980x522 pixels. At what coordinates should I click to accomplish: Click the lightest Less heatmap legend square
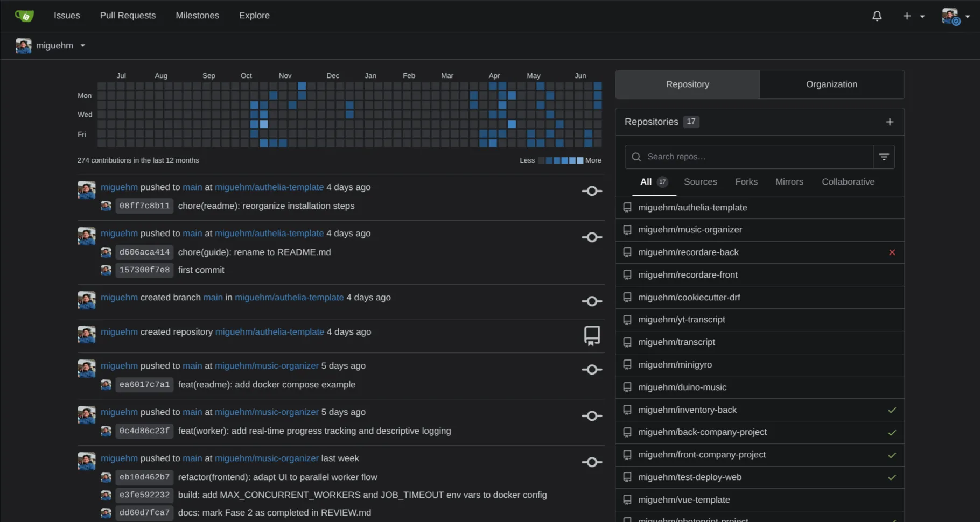541,160
